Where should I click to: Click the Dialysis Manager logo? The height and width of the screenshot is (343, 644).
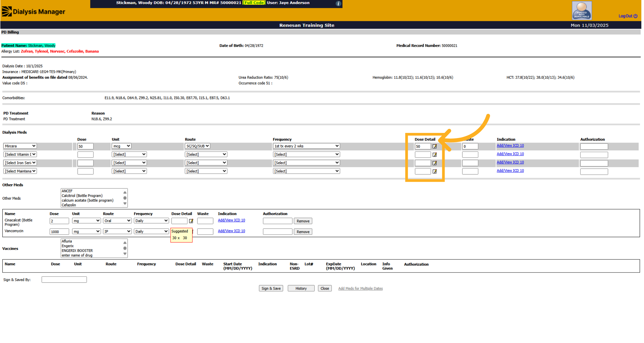(x=34, y=12)
